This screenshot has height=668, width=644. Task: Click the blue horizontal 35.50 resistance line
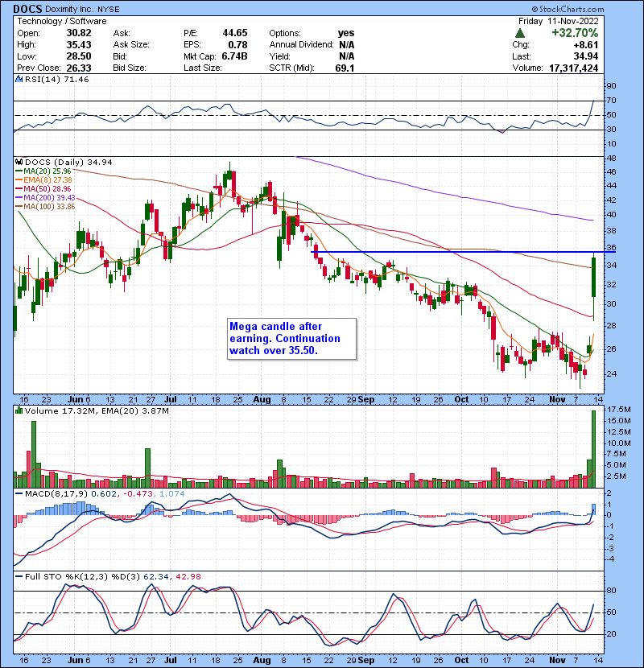464,252
